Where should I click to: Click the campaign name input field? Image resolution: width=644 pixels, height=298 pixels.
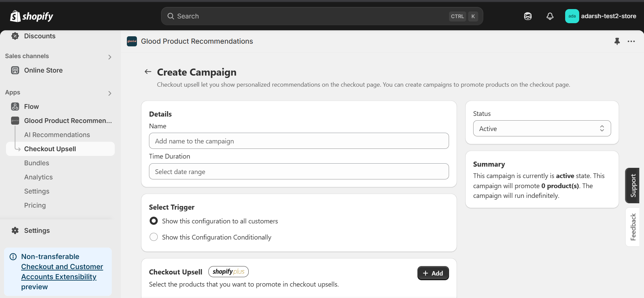299,141
